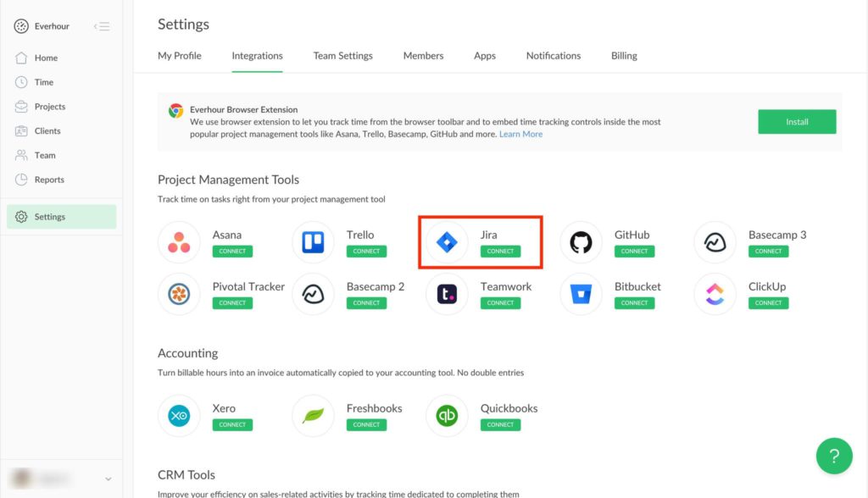The width and height of the screenshot is (868, 498).
Task: Open the GitHub integration icon
Action: coord(581,243)
